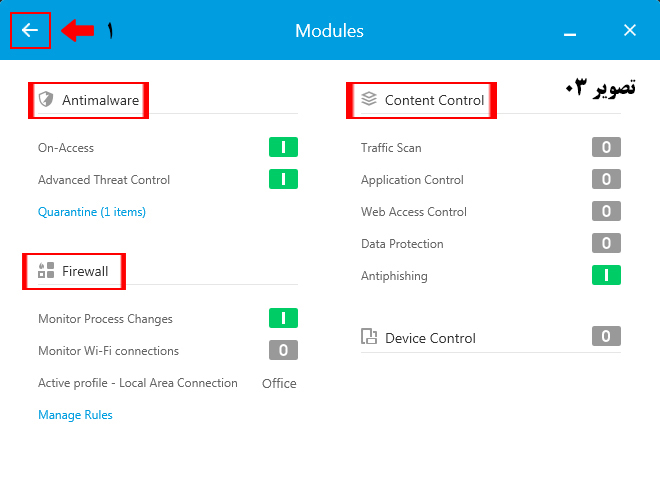Viewport: 660px width, 480px height.
Task: Open Quarantine (1 items) link
Action: coord(92,212)
